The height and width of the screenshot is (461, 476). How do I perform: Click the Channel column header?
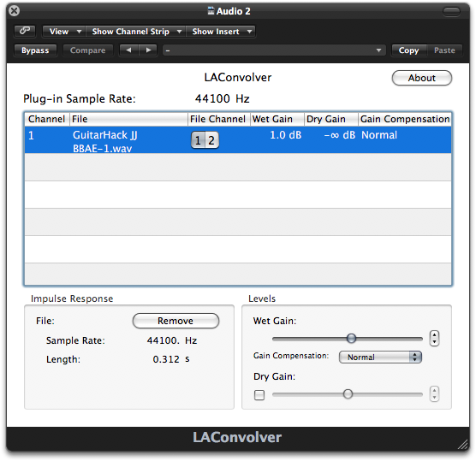pos(47,119)
